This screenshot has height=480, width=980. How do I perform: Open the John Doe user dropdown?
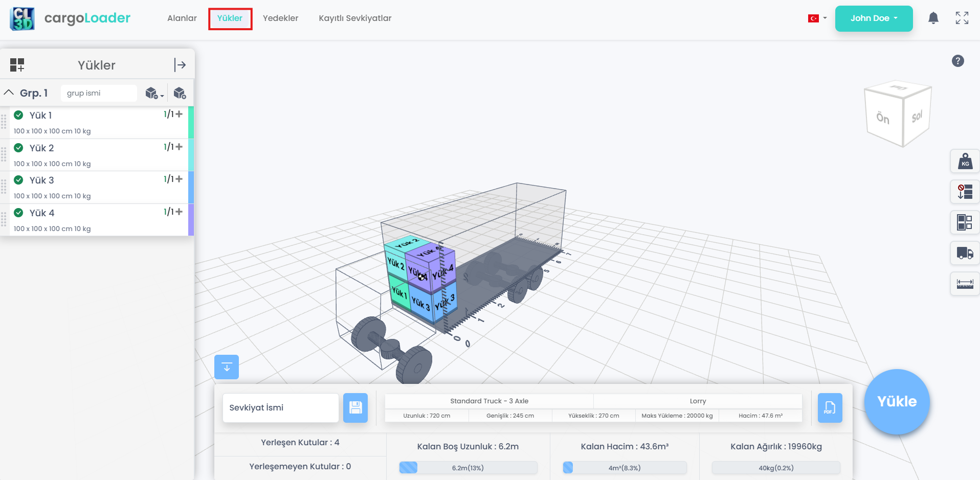pos(874,18)
